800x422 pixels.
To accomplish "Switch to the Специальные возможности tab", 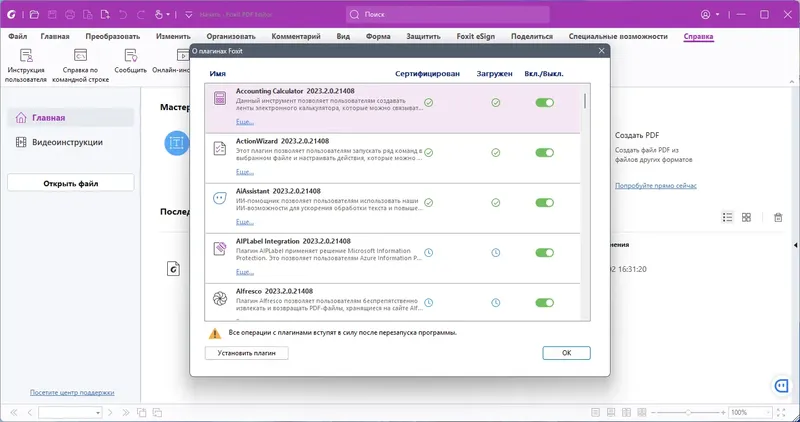I will pyautogui.click(x=618, y=36).
